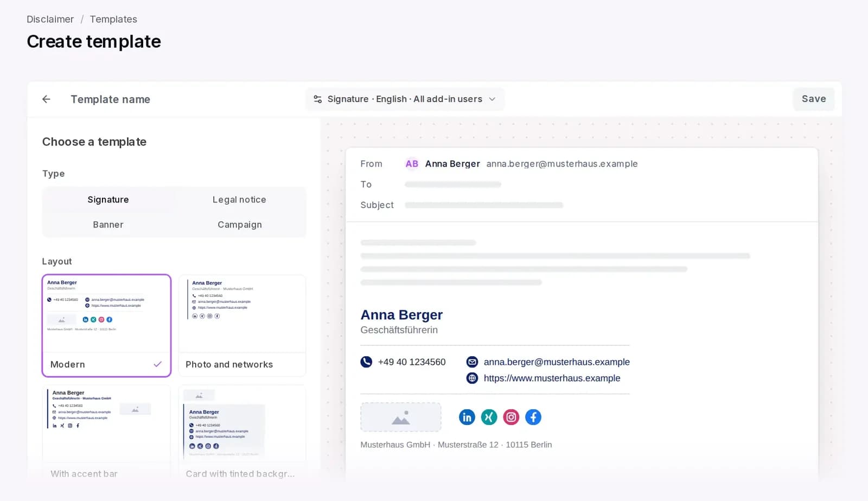Image resolution: width=868 pixels, height=501 pixels.
Task: Click the sender email in the From row
Action: coord(562,164)
